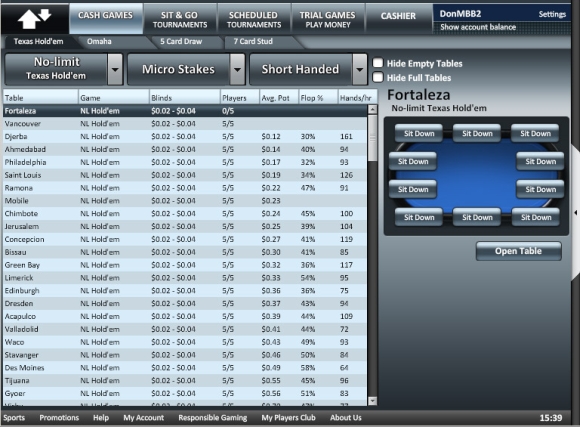The height and width of the screenshot is (427, 580).
Task: Click the up/down arrows logo icon
Action: [35, 19]
